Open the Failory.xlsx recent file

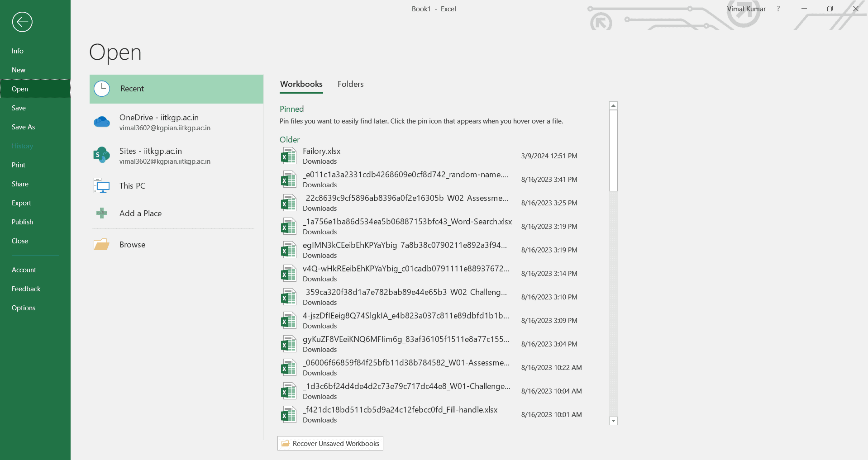point(321,151)
